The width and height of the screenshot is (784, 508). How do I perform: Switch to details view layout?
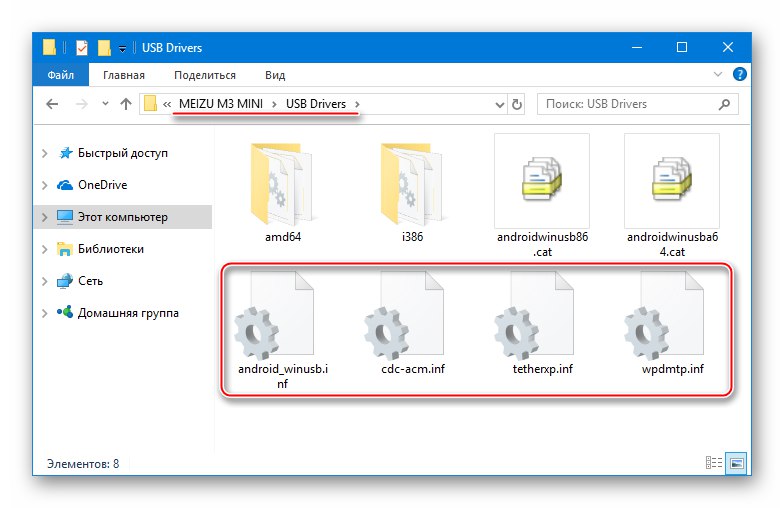pyautogui.click(x=714, y=462)
